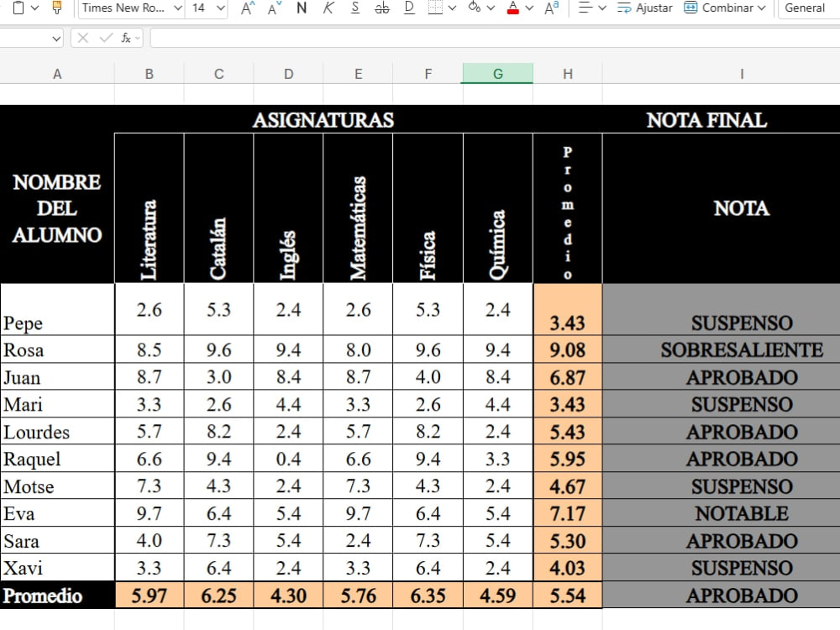Viewport: 840px width, 630px height.
Task: Toggle underline S formatting
Action: point(355,8)
